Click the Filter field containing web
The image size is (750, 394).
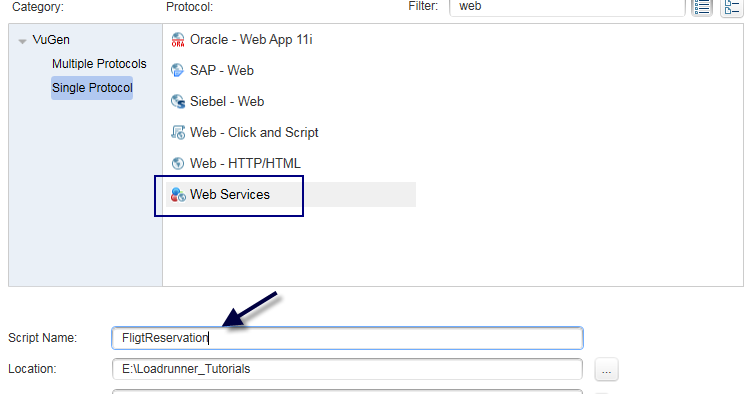point(567,7)
